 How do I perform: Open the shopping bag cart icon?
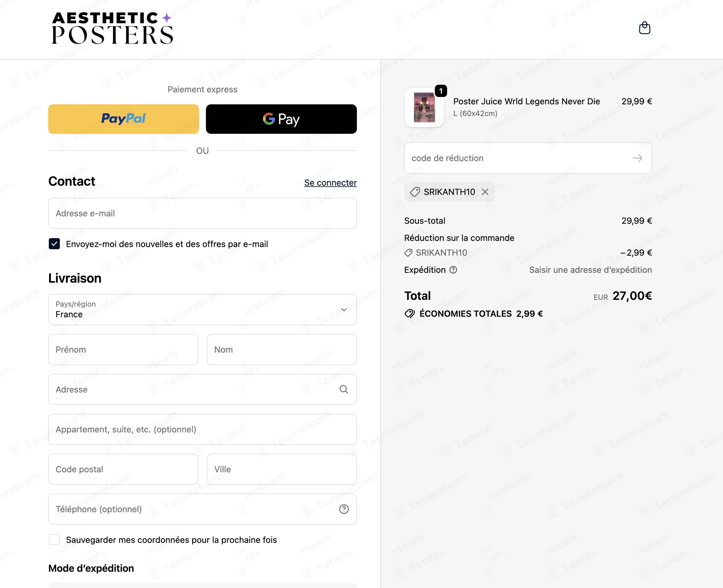click(644, 28)
